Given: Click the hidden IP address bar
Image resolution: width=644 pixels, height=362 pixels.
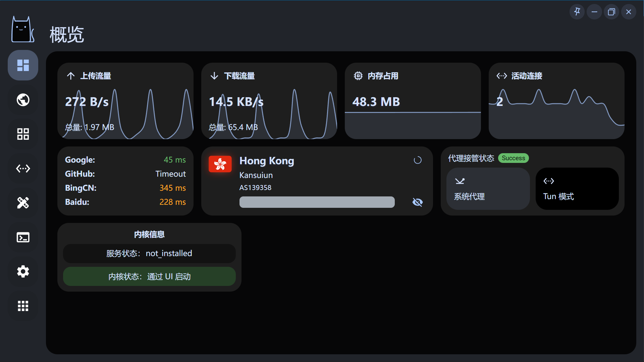Looking at the screenshot, I should (x=317, y=202).
